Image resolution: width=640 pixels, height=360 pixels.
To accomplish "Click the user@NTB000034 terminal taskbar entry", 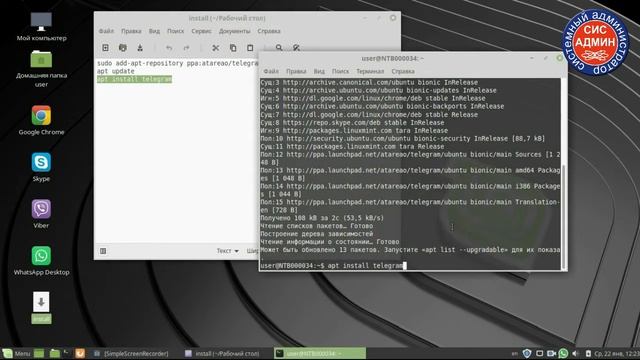I will pyautogui.click(x=320, y=353).
